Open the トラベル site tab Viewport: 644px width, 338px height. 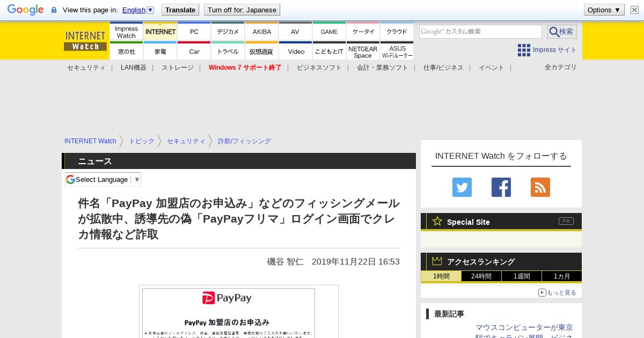228,51
